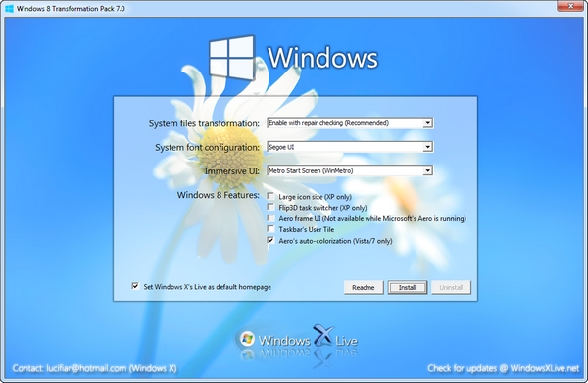Screen dimensions: 588x383
Task: Click the 'Immersive UI:' label
Action: (231, 171)
